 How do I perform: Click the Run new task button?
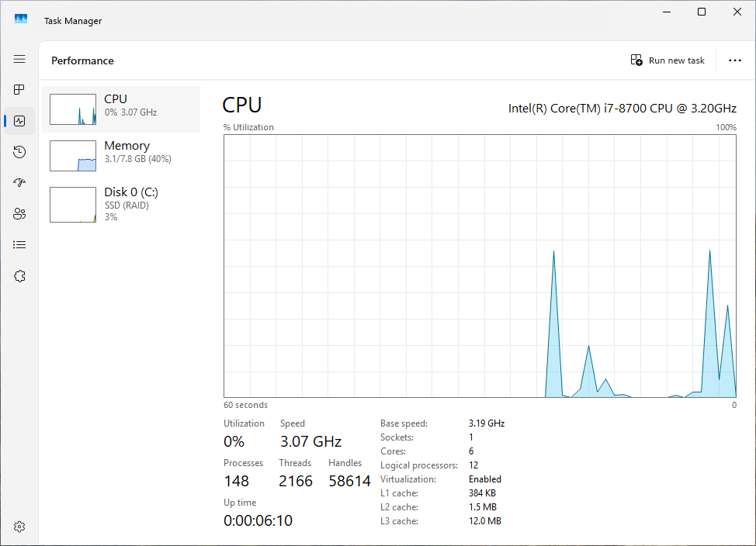coord(668,60)
